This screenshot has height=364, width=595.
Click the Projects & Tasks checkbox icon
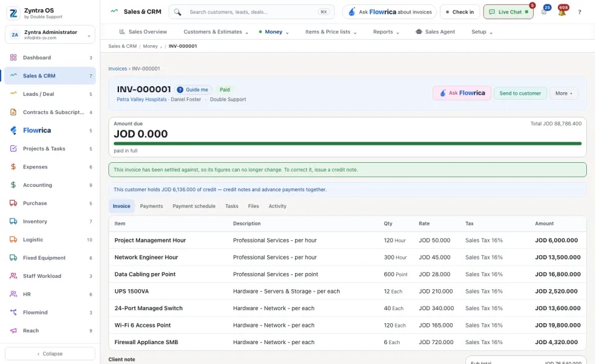point(13,149)
